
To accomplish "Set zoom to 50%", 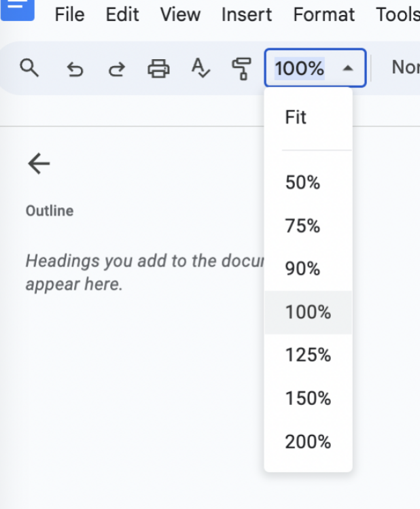I will [x=309, y=182].
